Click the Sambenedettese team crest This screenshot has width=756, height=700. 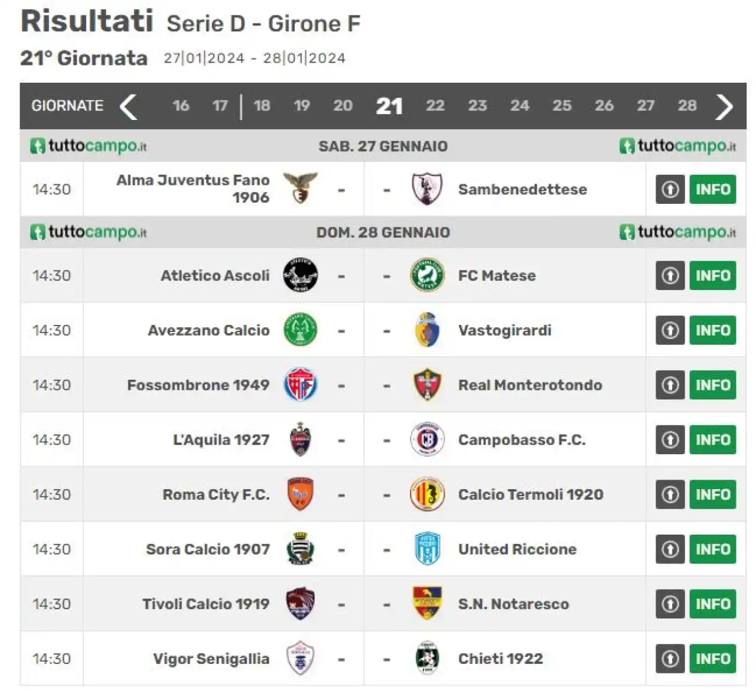426,189
